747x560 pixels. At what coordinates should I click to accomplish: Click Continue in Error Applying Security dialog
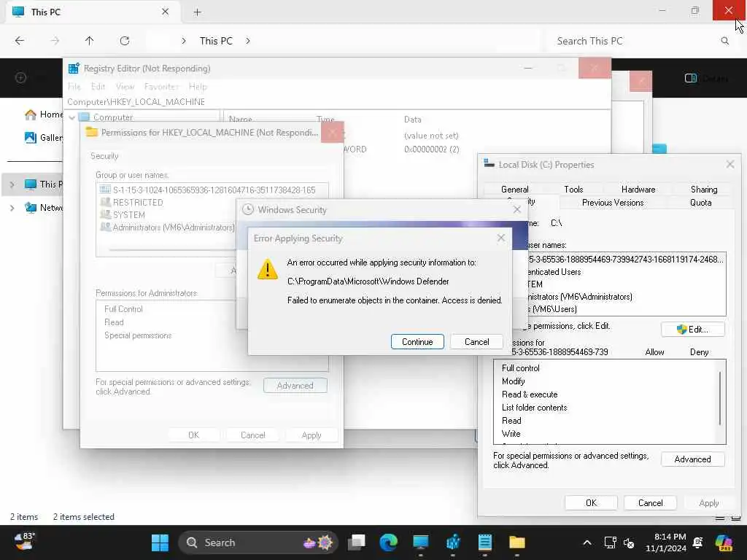[x=417, y=341]
